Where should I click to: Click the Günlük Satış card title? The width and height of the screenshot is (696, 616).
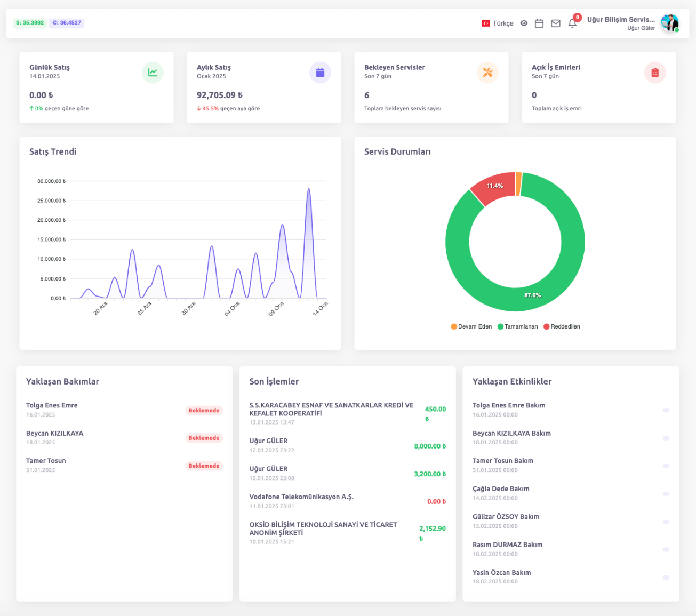coord(50,67)
